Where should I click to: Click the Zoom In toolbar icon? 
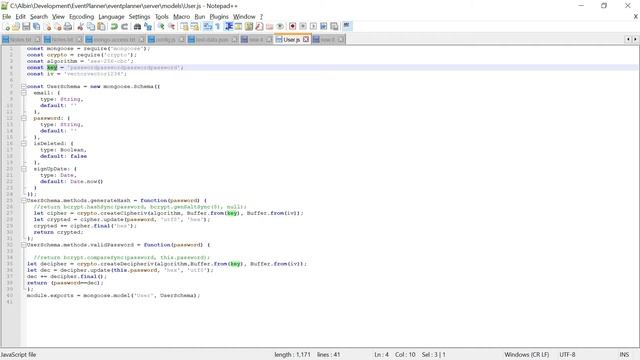[x=161, y=27]
